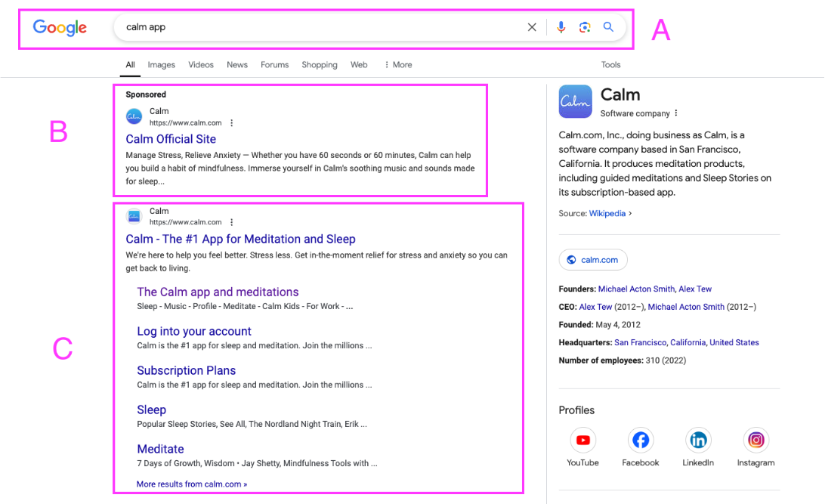The height and width of the screenshot is (504, 825).
Task: Open the Log into your account sitelink
Action: point(194,332)
